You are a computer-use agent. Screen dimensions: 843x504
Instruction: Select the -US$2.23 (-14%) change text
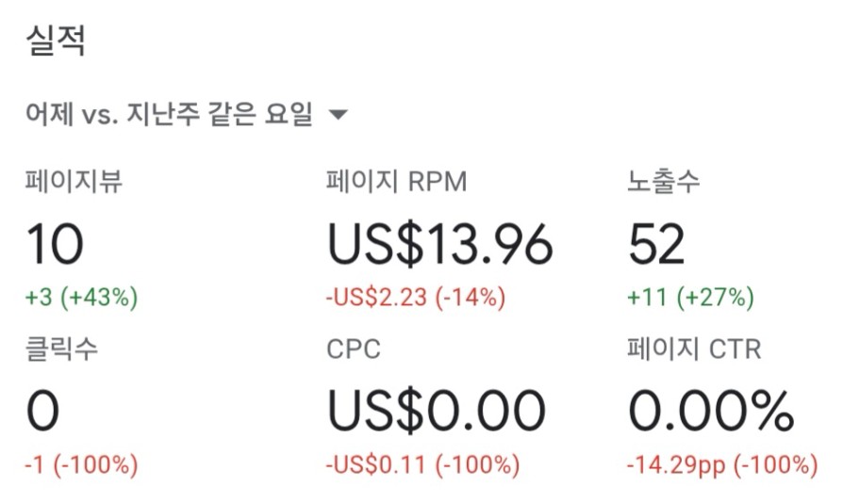(416, 297)
